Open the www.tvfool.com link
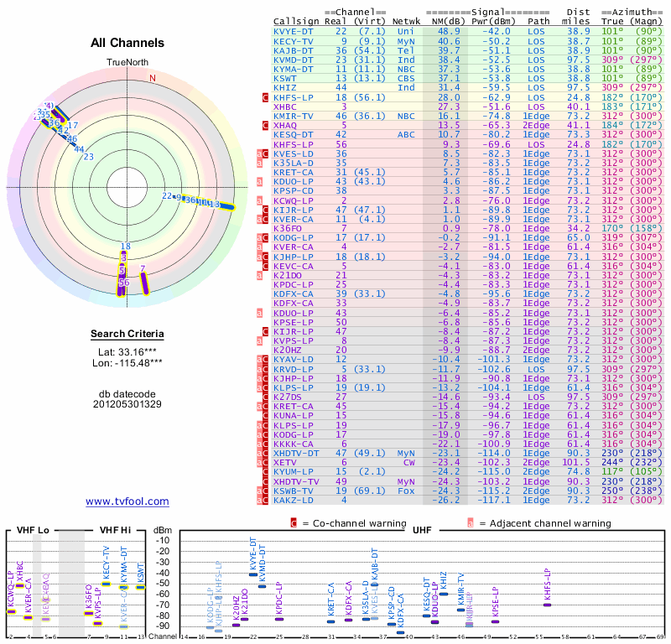Image resolution: width=671 pixels, height=644 pixels. click(x=127, y=501)
